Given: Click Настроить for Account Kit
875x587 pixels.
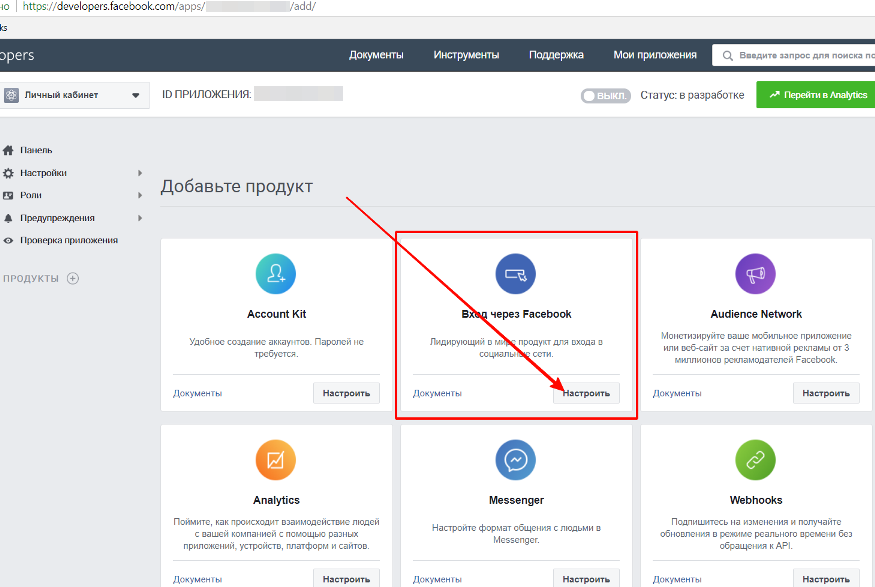Looking at the screenshot, I should point(346,393).
